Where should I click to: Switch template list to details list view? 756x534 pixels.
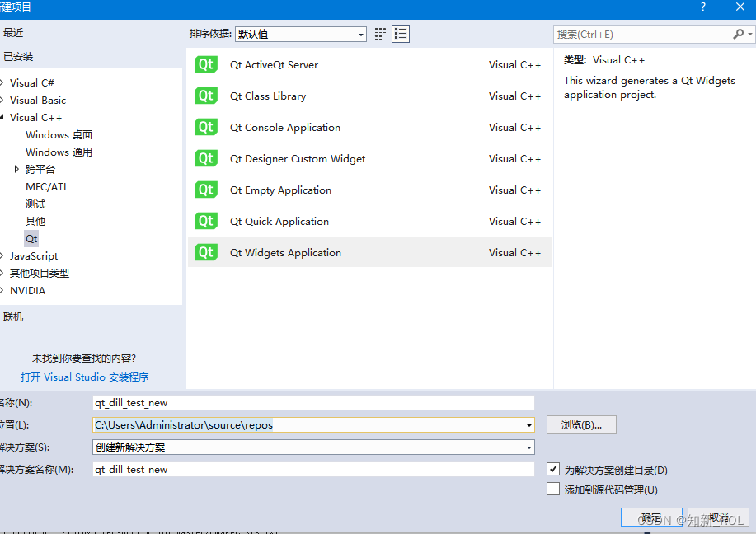pyautogui.click(x=400, y=34)
